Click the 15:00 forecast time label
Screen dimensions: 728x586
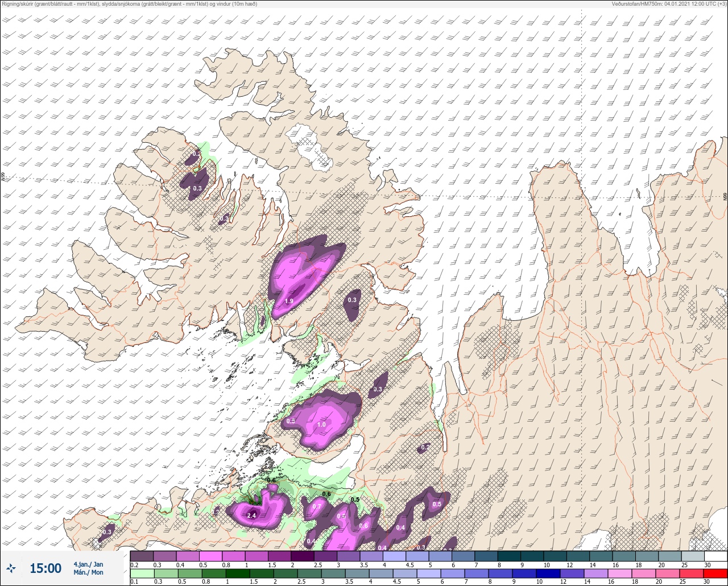coord(45,568)
